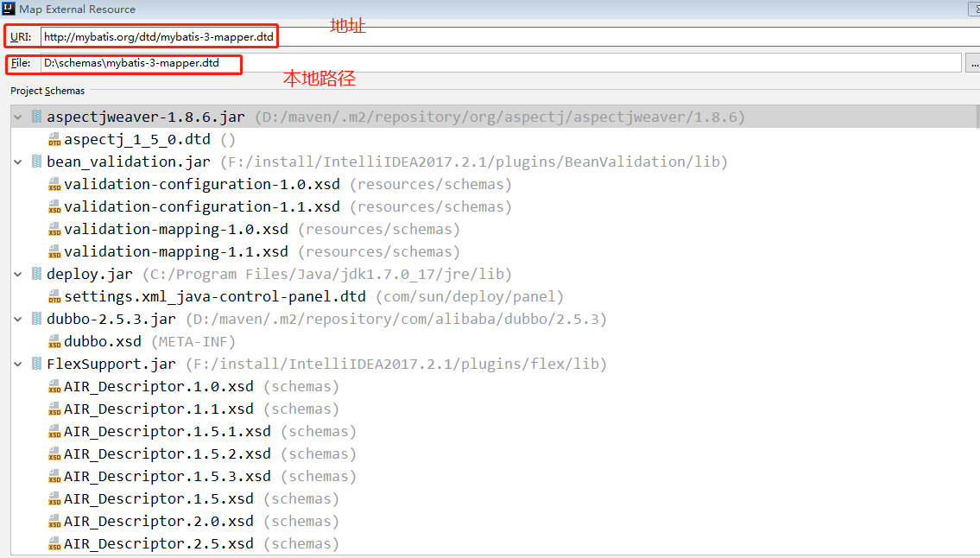The width and height of the screenshot is (980, 558).
Task: Click into the URI input field
Action: pos(510,36)
